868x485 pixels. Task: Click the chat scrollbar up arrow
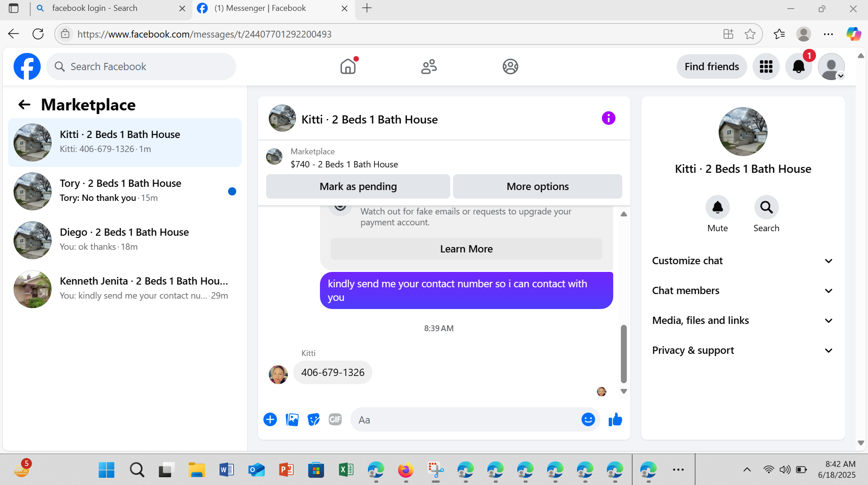click(624, 214)
